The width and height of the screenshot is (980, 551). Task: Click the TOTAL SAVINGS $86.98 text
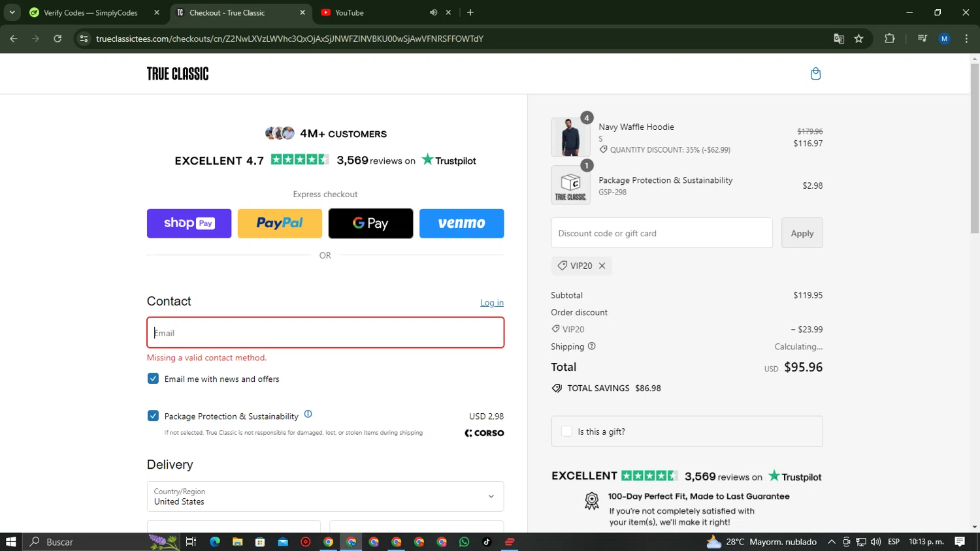(x=614, y=388)
